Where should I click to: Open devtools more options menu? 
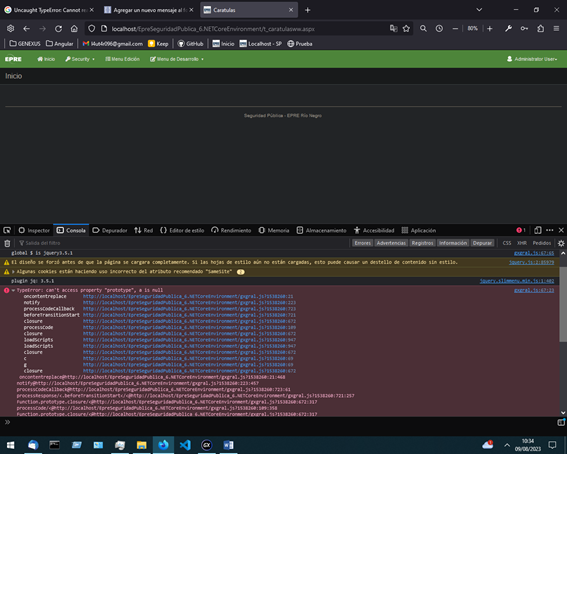tap(550, 230)
